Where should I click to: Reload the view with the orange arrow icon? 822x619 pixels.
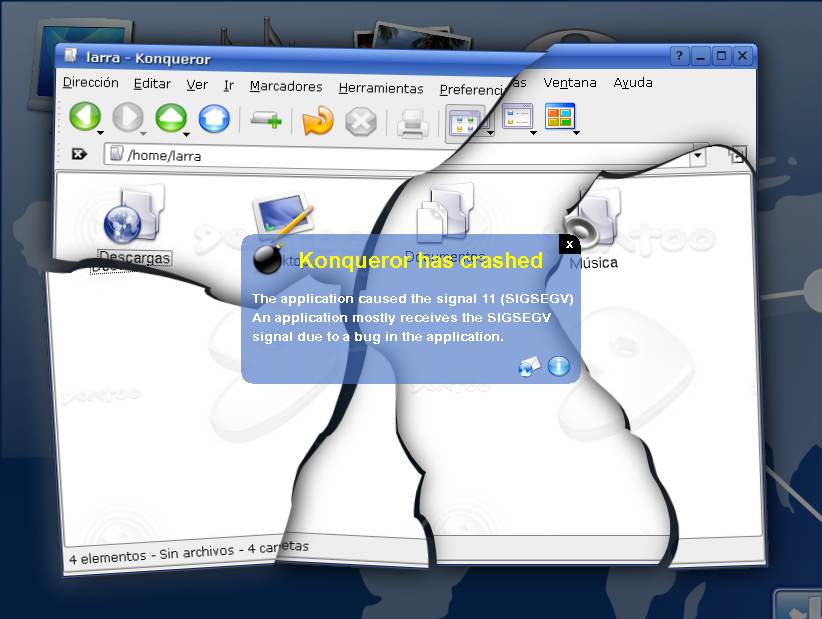click(x=318, y=121)
